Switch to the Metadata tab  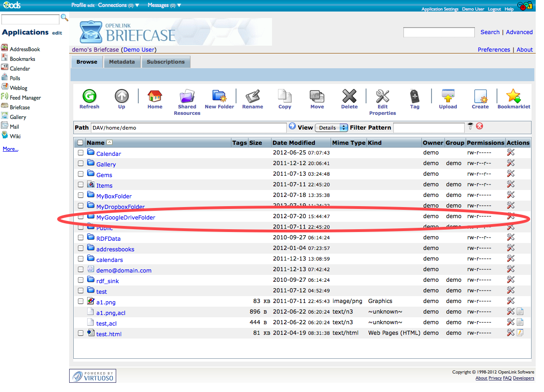coord(122,62)
